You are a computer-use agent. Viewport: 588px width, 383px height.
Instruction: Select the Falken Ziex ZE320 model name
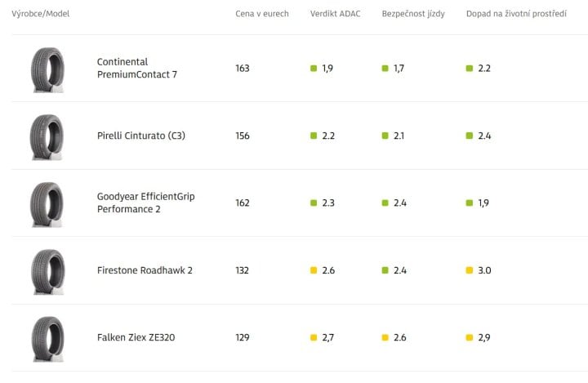point(136,337)
